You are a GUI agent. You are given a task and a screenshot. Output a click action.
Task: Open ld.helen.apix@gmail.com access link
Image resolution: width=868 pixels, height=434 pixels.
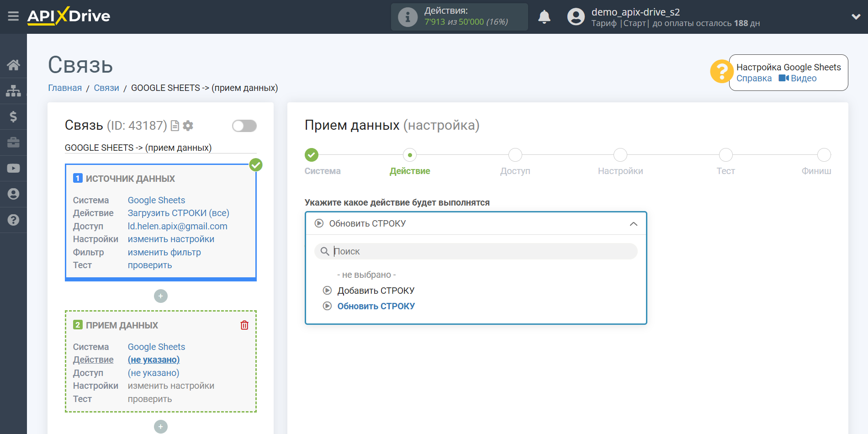[177, 226]
